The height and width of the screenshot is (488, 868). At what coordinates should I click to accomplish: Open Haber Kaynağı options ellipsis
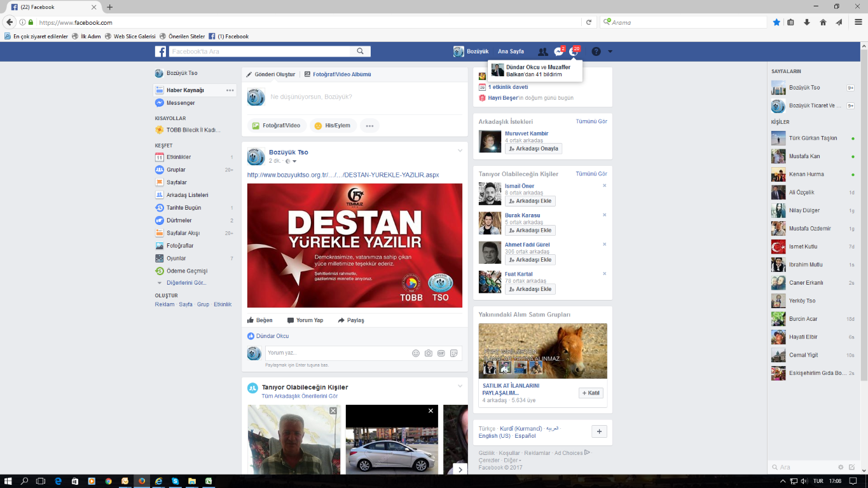point(230,90)
